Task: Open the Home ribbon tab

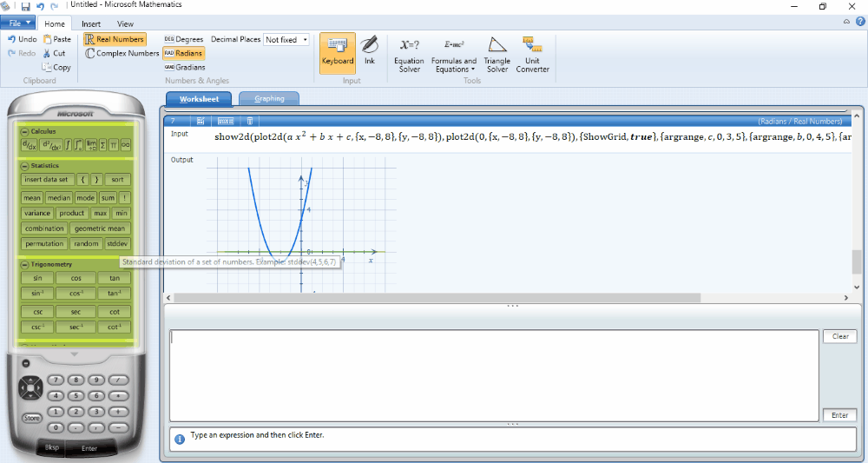Action: pyautogui.click(x=54, y=23)
